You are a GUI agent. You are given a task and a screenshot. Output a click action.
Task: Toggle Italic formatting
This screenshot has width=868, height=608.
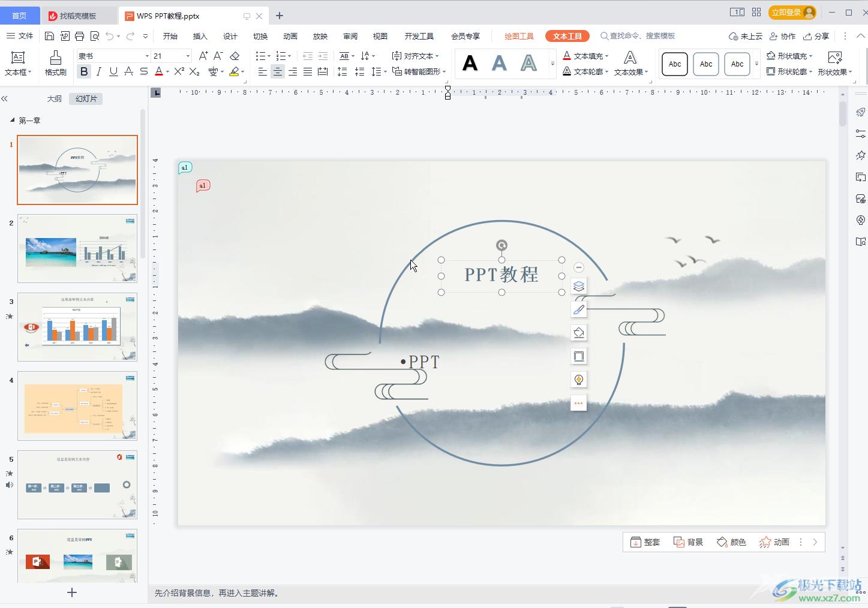[x=98, y=71]
